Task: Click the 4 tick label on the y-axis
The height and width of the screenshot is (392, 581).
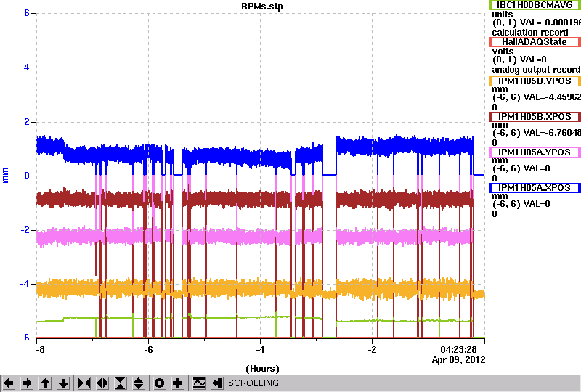Action: [27, 68]
